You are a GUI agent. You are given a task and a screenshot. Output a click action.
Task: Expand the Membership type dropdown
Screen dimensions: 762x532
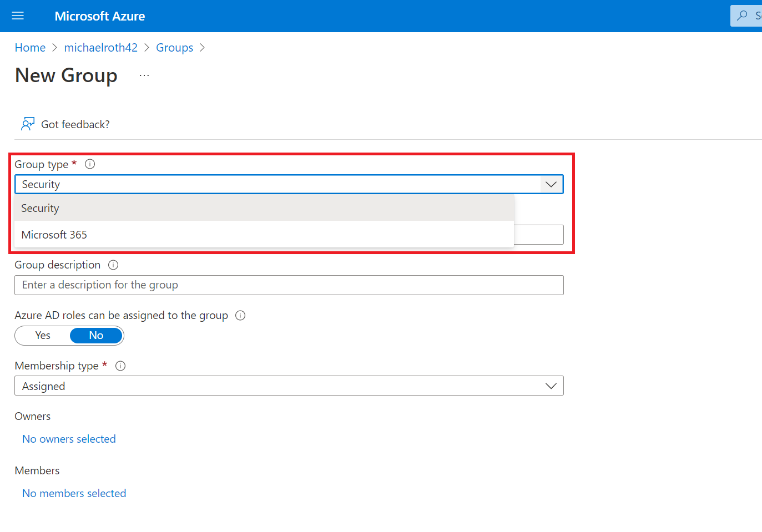pyautogui.click(x=289, y=386)
